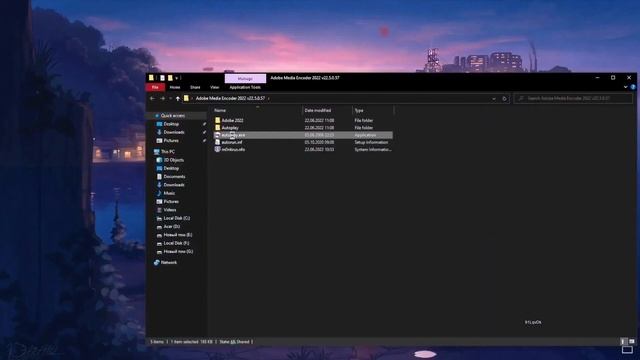Image resolution: width=640 pixels, height=360 pixels.
Task: Select the Manage contextual tab
Action: [x=245, y=78]
